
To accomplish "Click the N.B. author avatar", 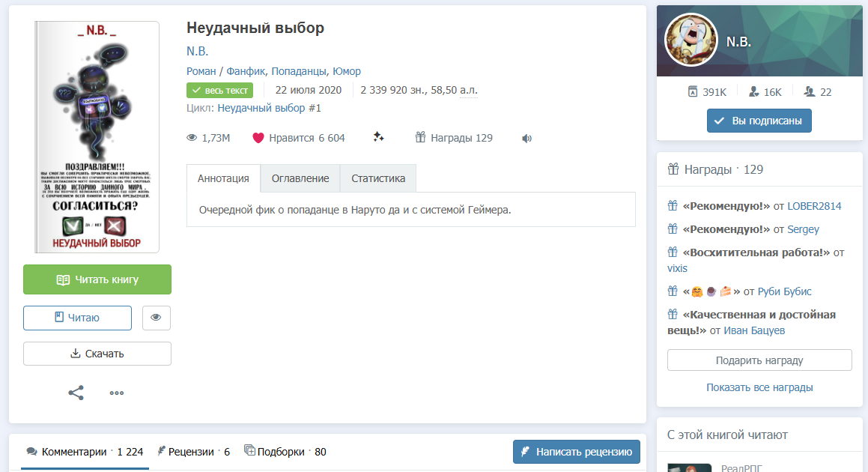I will tap(691, 40).
